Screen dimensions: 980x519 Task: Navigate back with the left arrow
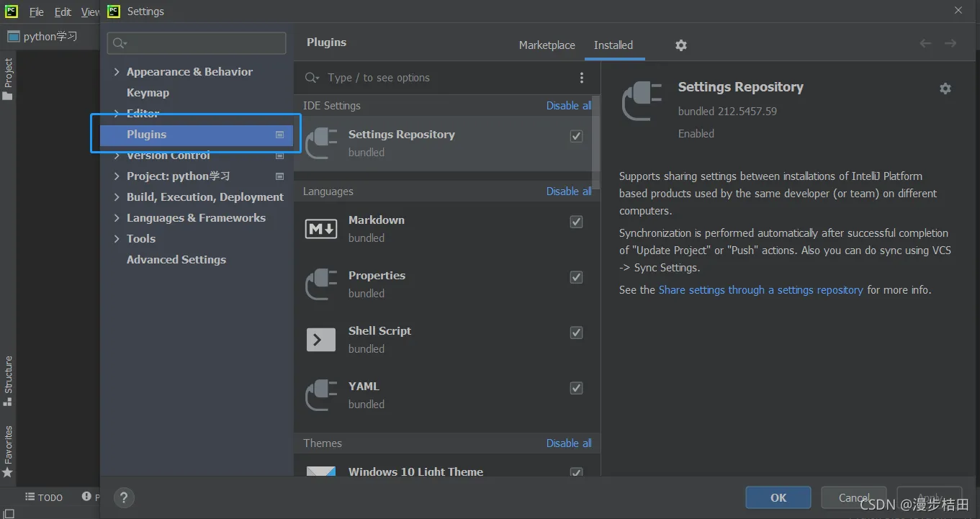tap(926, 44)
